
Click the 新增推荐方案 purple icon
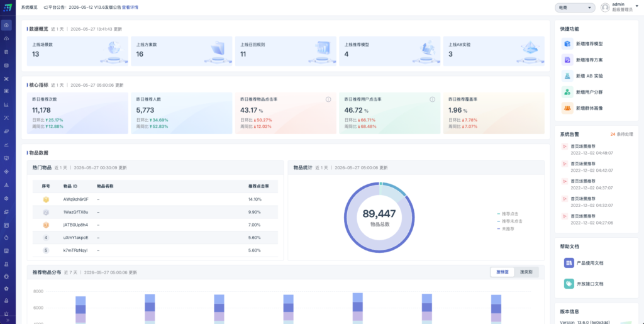567,60
